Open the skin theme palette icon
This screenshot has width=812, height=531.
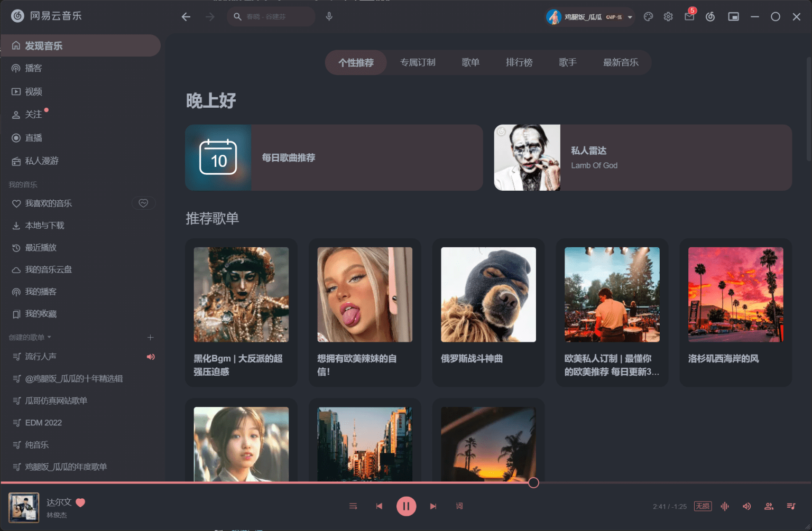click(x=648, y=17)
